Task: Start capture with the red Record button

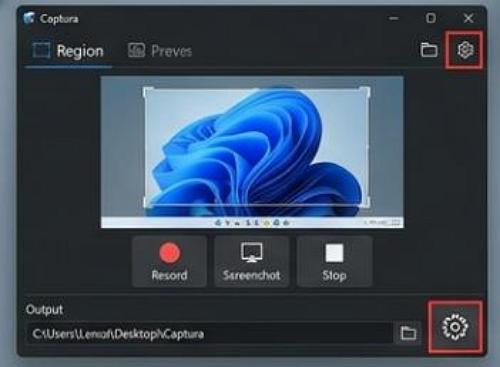Action: click(x=169, y=262)
